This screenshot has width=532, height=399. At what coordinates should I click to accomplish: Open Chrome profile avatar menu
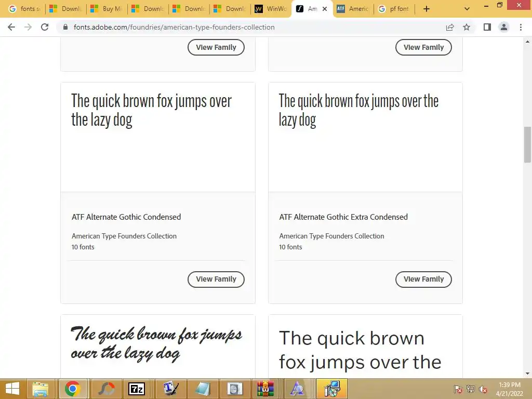[x=504, y=27]
